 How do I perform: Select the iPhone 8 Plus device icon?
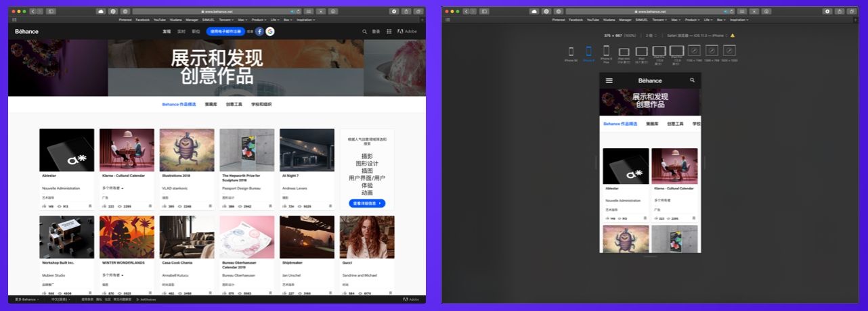[x=606, y=51]
